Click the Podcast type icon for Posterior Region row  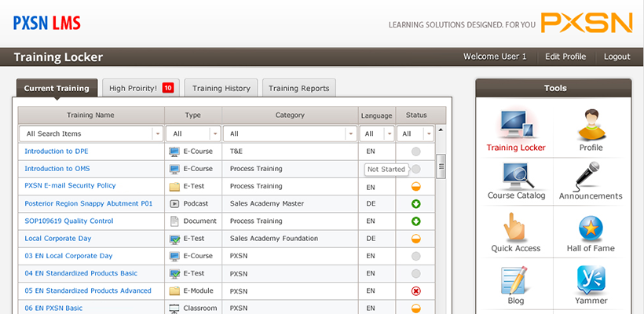click(x=174, y=204)
